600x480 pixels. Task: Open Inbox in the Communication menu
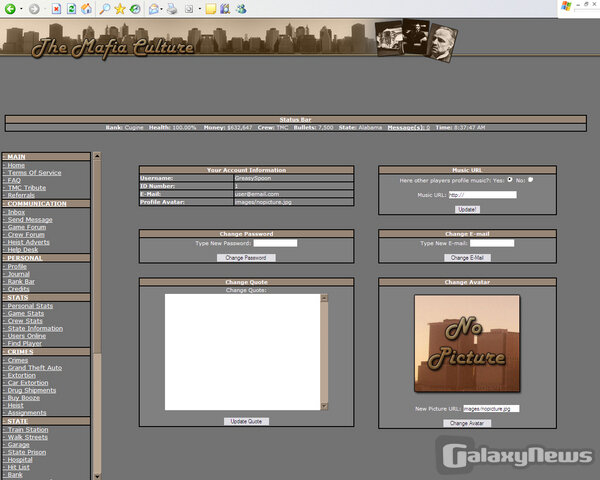pos(17,212)
